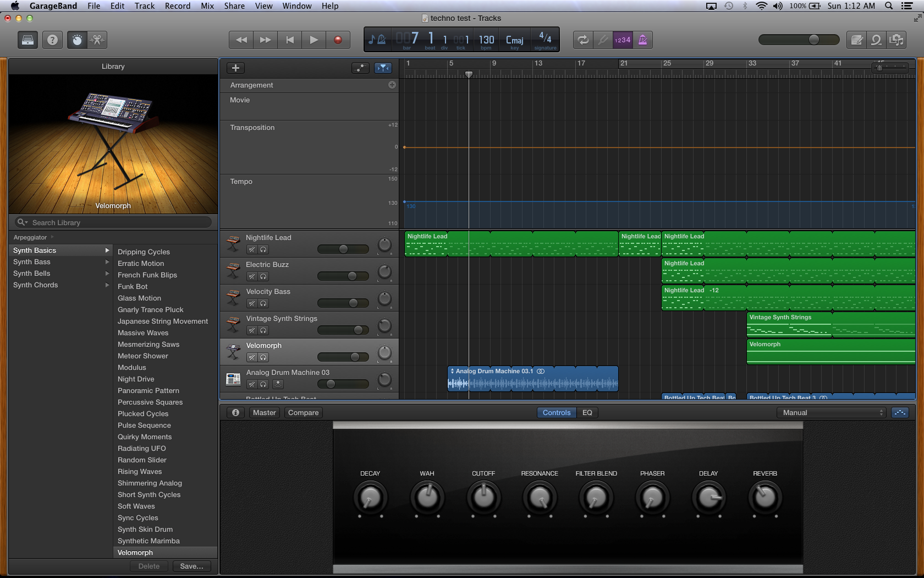Click the Master button
This screenshot has height=578, width=924.
[265, 412]
